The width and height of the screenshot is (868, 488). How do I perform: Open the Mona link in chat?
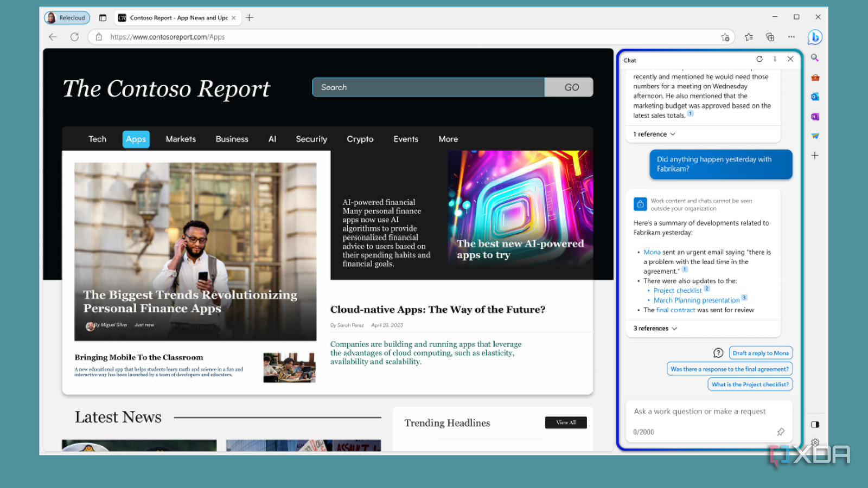click(652, 252)
